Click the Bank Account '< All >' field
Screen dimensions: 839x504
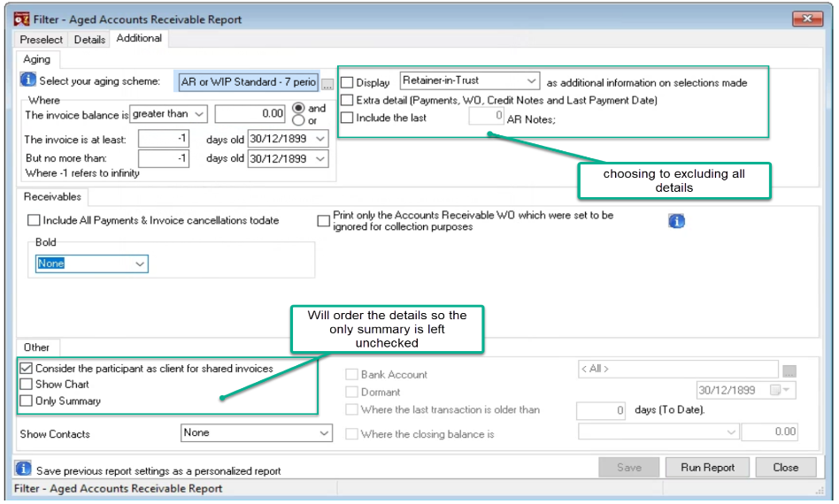[678, 369]
